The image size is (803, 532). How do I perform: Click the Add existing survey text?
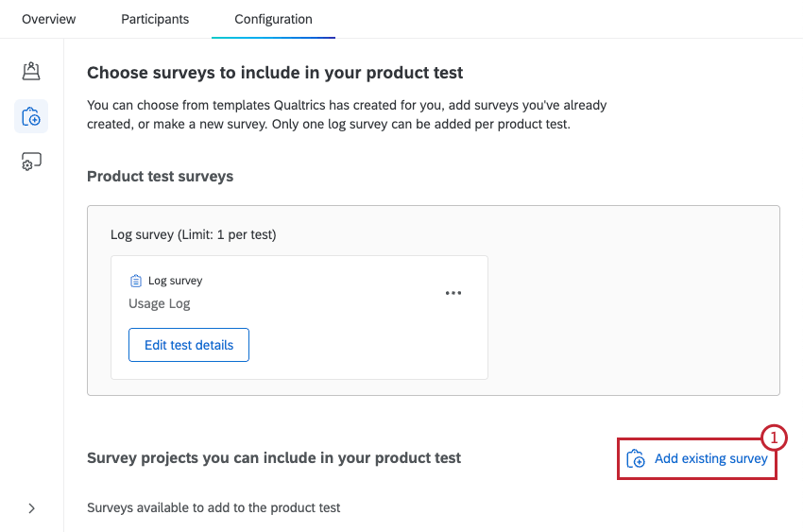point(710,459)
